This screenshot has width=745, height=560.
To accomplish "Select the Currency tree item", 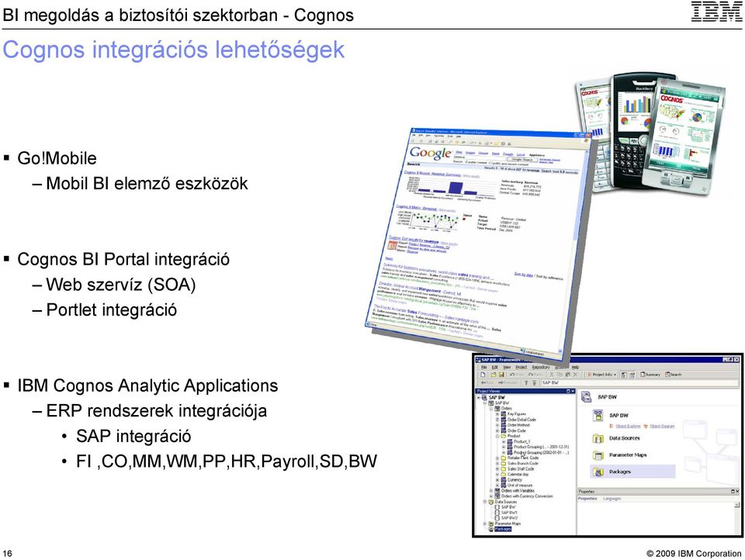I will pos(515,480).
